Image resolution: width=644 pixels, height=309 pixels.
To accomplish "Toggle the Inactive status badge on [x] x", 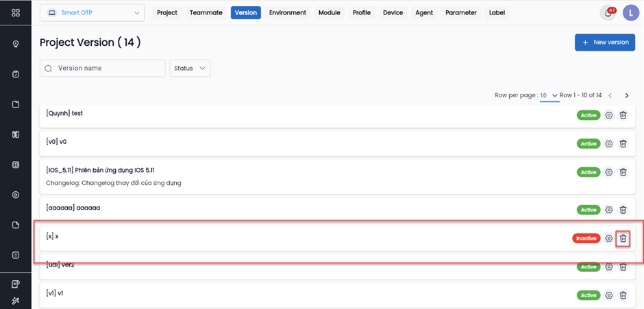I will pos(586,238).
